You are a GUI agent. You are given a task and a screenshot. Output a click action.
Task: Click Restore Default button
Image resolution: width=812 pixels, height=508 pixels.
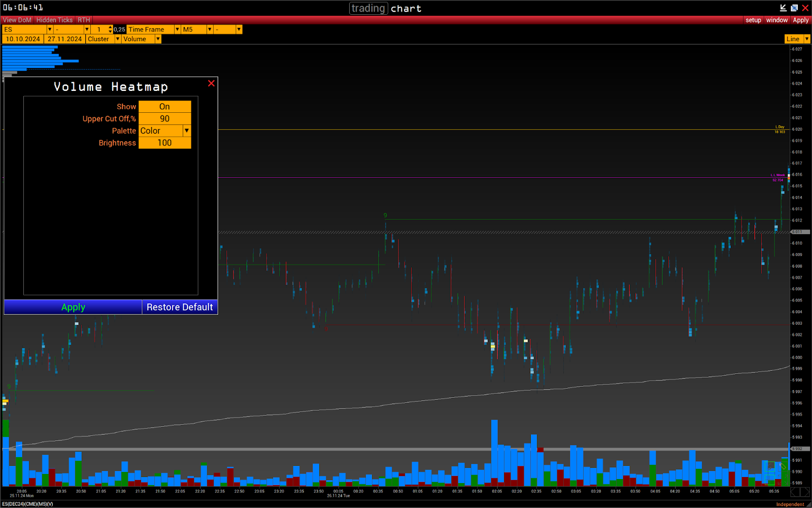[180, 307]
